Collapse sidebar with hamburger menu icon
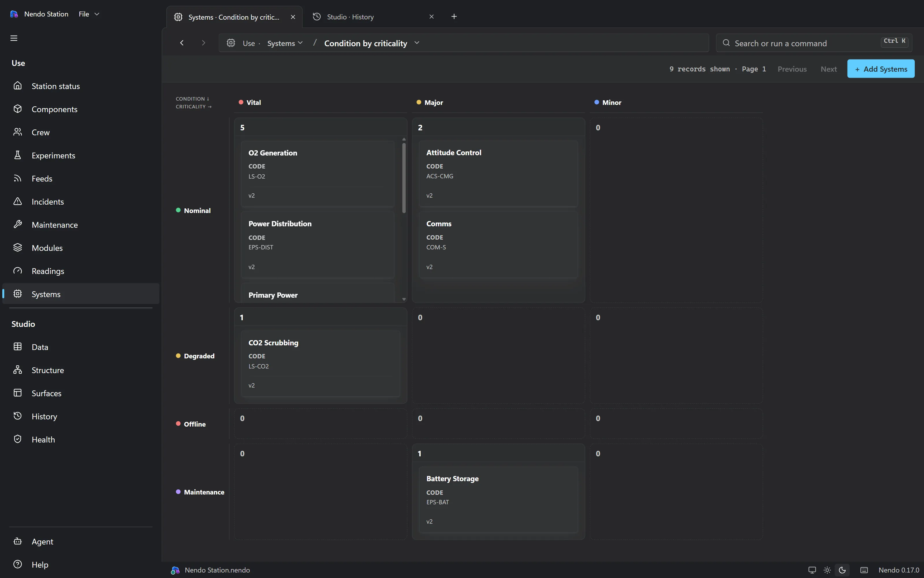 tap(14, 38)
